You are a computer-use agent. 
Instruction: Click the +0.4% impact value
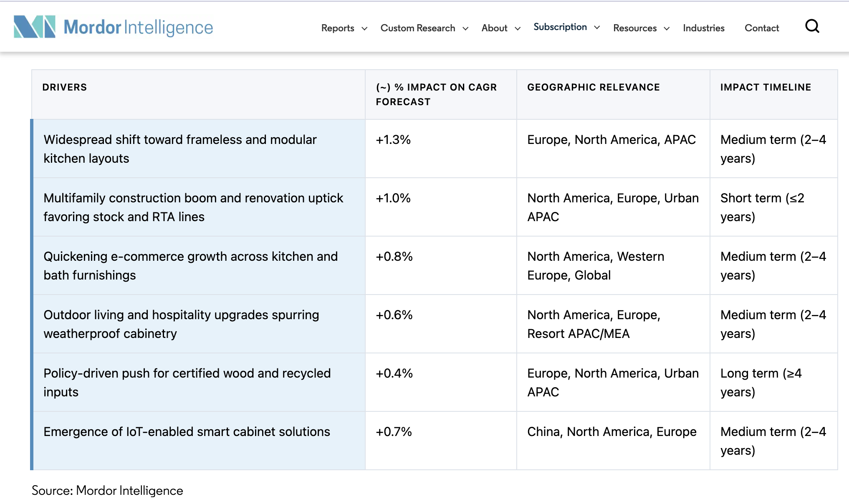(x=394, y=373)
